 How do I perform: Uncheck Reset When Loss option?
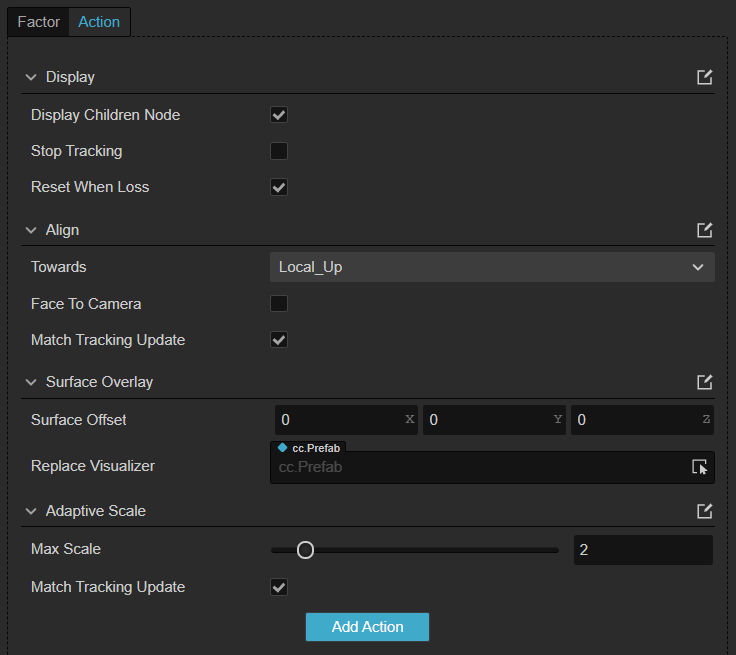[279, 187]
